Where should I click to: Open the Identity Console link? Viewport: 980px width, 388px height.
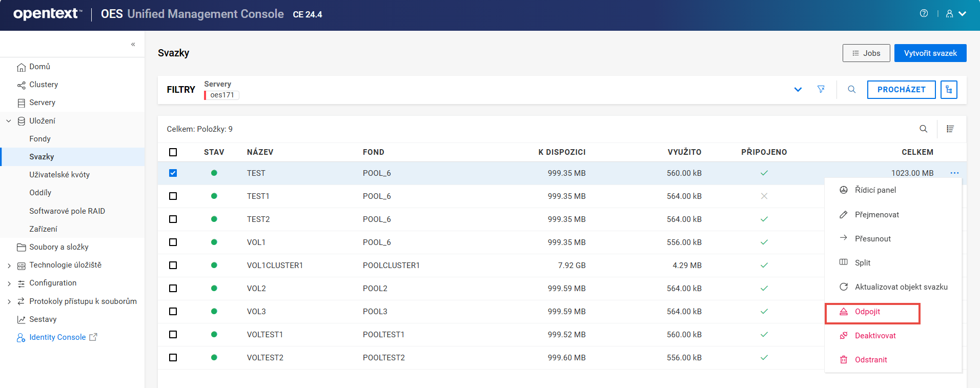pos(57,337)
